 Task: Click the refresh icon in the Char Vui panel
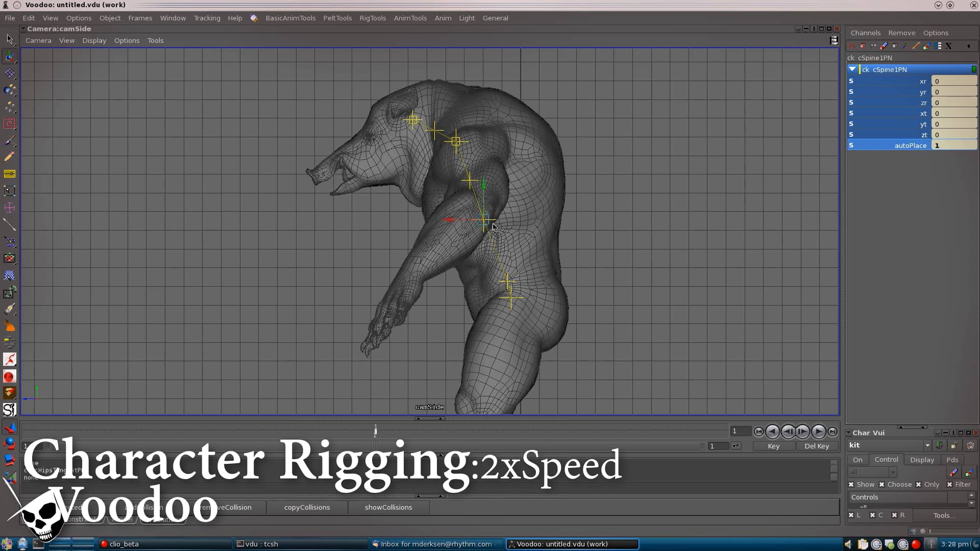[940, 445]
